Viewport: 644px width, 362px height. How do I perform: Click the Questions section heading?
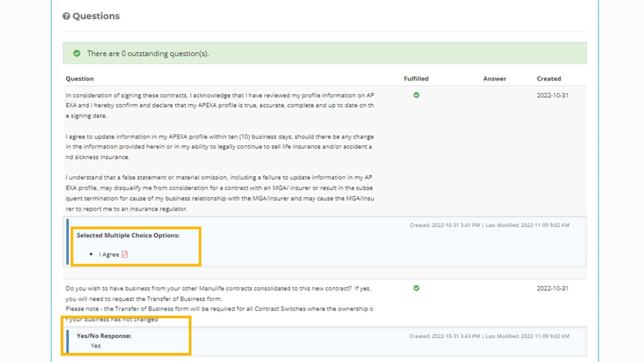[96, 16]
